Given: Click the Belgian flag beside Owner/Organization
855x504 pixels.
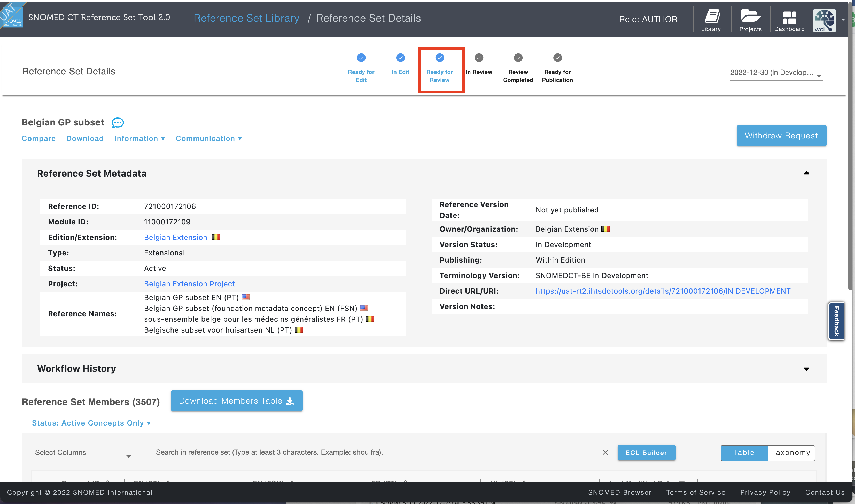Looking at the screenshot, I should coord(605,229).
